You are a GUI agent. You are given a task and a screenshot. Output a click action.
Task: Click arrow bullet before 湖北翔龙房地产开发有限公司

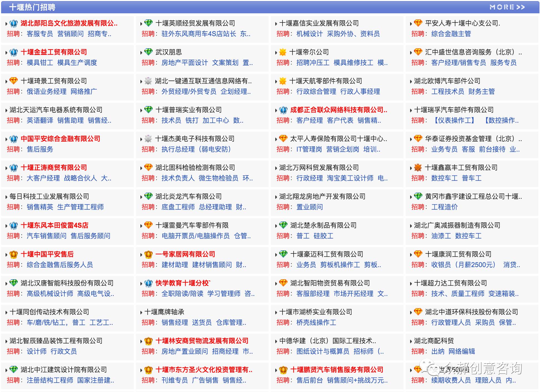pyautogui.click(x=276, y=197)
